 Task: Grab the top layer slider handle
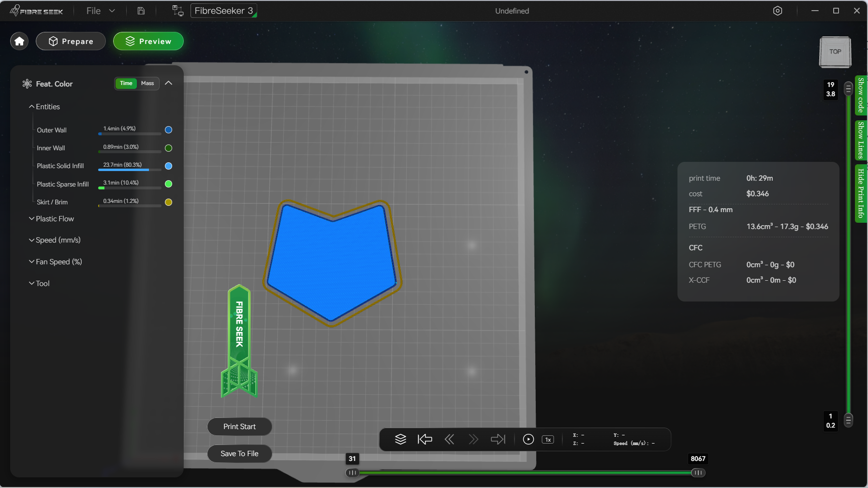[848, 89]
